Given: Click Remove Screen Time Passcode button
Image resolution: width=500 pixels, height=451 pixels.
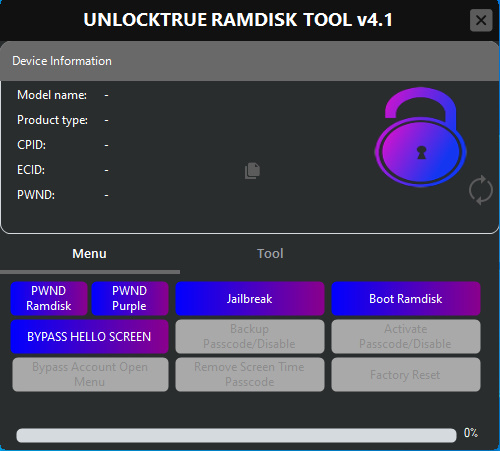Looking at the screenshot, I should [x=250, y=375].
